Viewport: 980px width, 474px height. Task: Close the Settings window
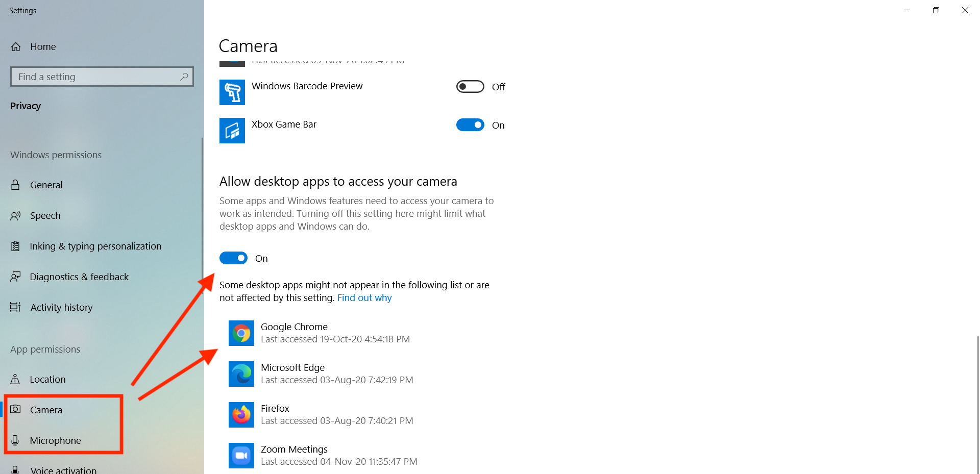965,10
